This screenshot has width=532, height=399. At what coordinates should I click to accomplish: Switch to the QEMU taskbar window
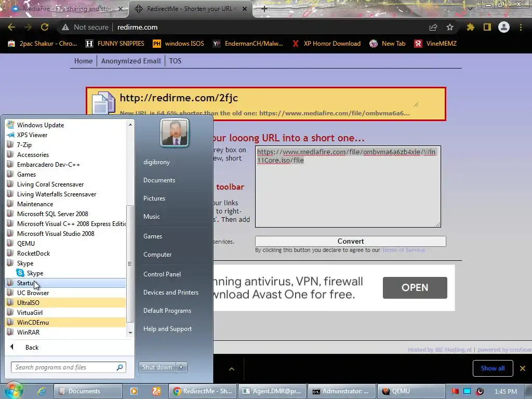coord(410,391)
